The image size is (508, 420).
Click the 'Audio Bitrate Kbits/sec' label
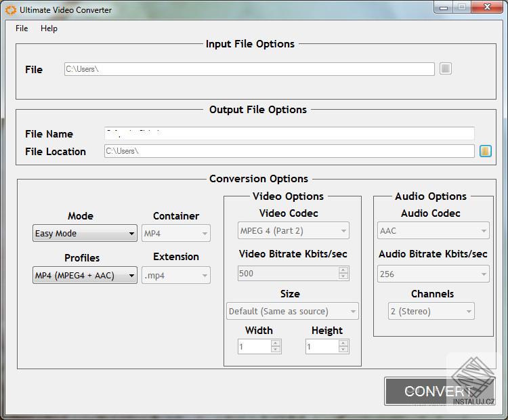point(433,254)
